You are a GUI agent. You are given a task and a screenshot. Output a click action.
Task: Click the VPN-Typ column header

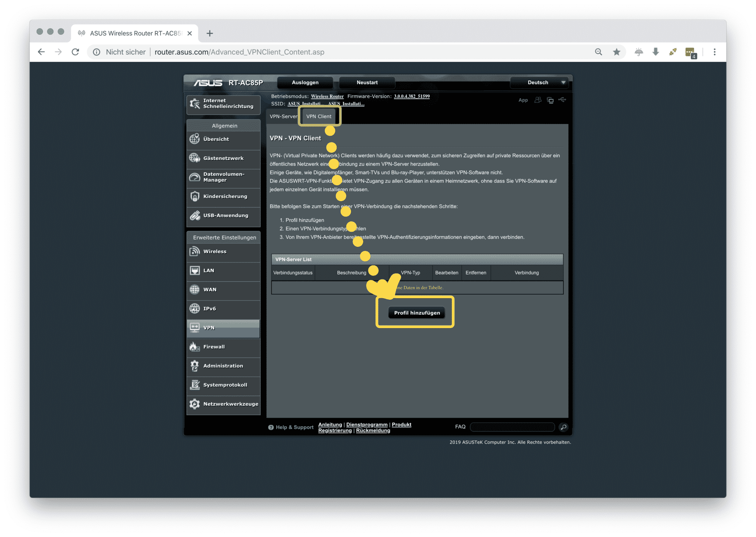(x=410, y=273)
